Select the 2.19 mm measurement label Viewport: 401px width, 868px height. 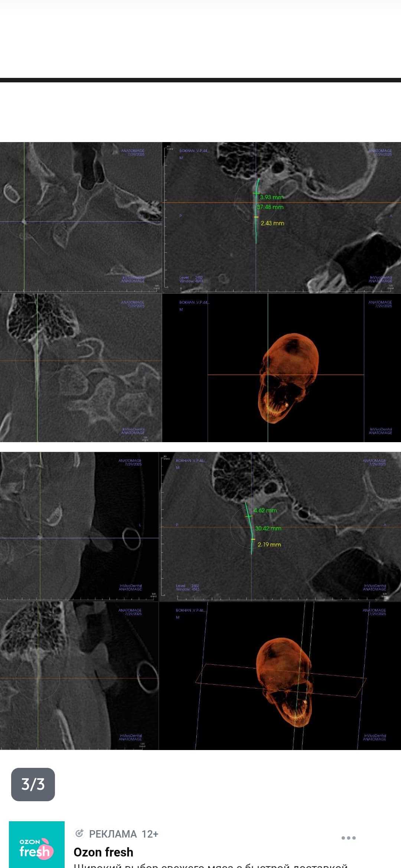(269, 545)
